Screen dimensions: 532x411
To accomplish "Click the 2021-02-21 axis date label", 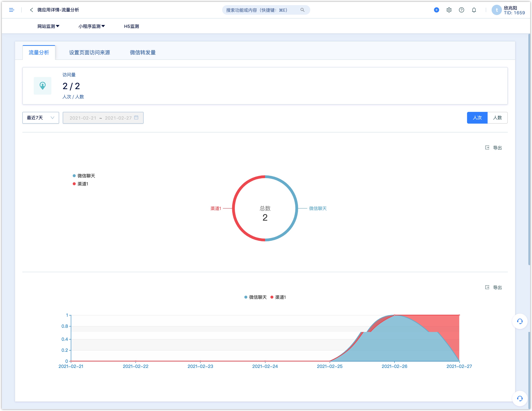I will pyautogui.click(x=71, y=366).
